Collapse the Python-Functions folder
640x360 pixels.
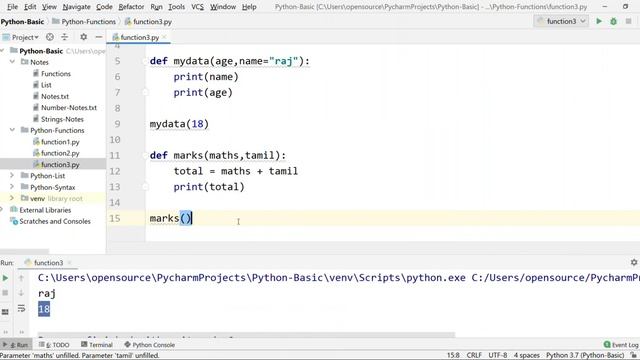coord(12,130)
